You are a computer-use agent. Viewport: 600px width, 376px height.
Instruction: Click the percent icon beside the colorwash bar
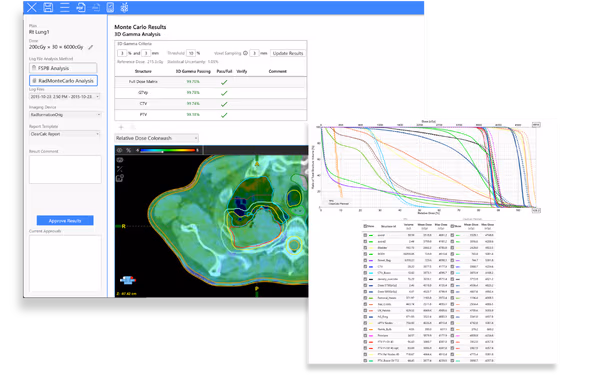click(x=129, y=150)
